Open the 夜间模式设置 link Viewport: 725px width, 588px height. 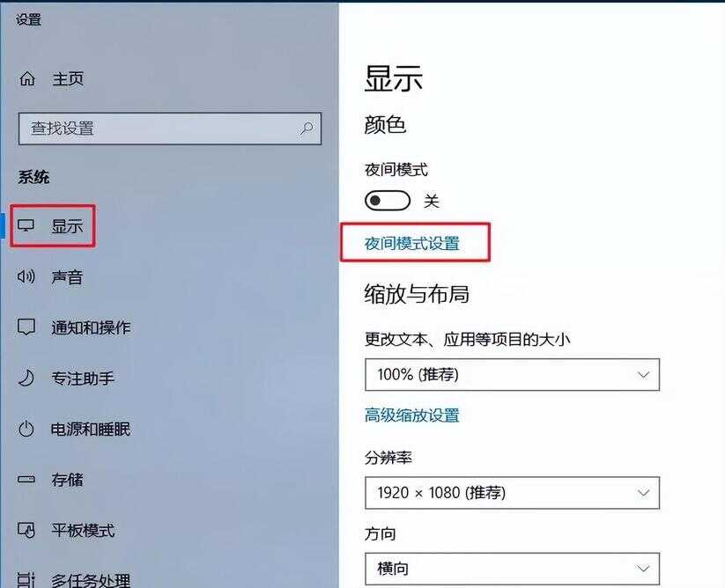pyautogui.click(x=412, y=244)
